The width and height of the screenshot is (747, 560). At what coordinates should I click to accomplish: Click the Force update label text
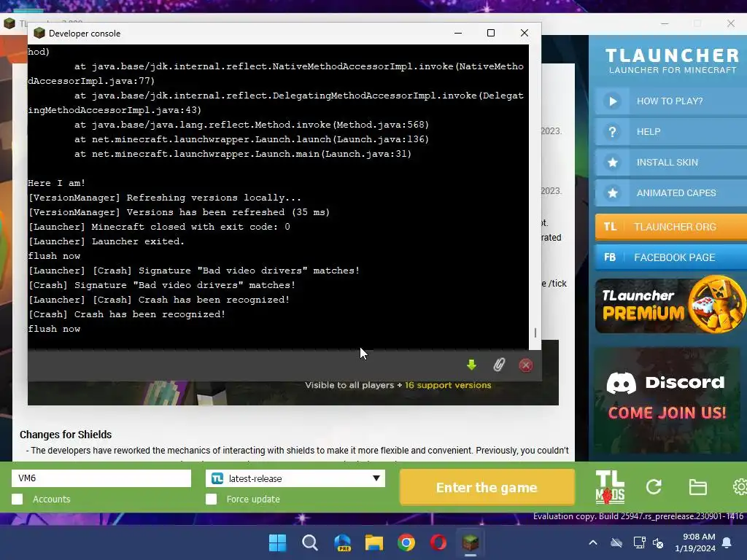(253, 499)
